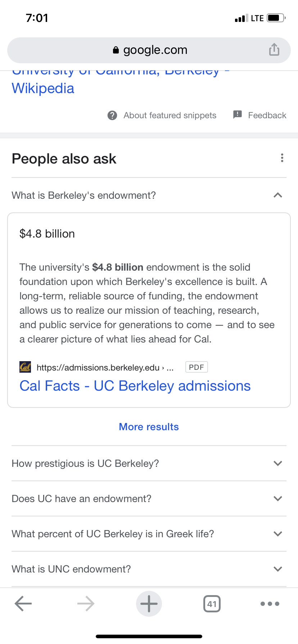Expand How prestigious is UC Berkeley?

click(149, 463)
